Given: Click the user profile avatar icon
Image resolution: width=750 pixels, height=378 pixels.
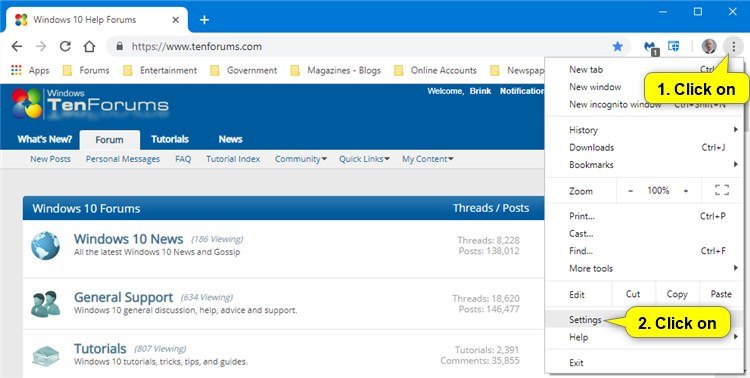Looking at the screenshot, I should (x=709, y=46).
